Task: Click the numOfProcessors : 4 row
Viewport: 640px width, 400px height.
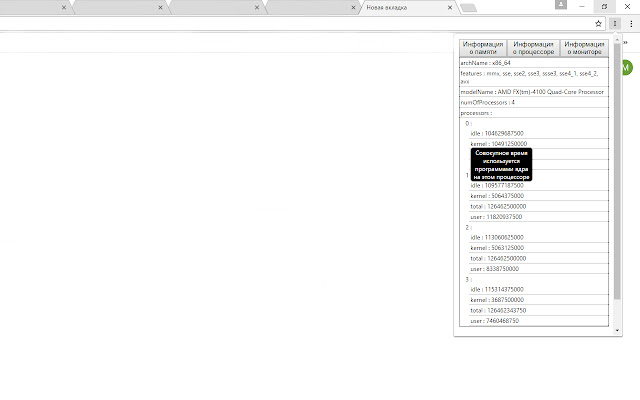Action: [x=534, y=102]
